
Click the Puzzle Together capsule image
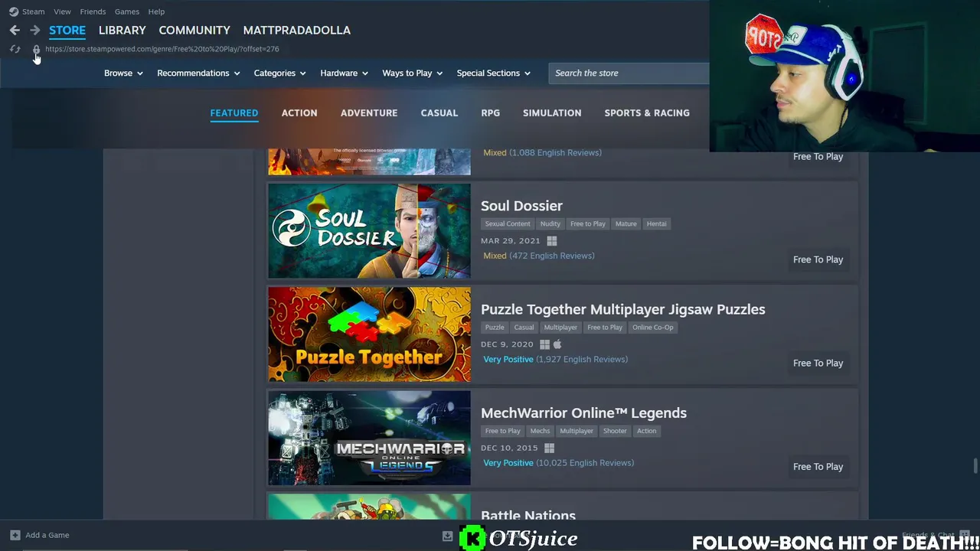coord(369,334)
